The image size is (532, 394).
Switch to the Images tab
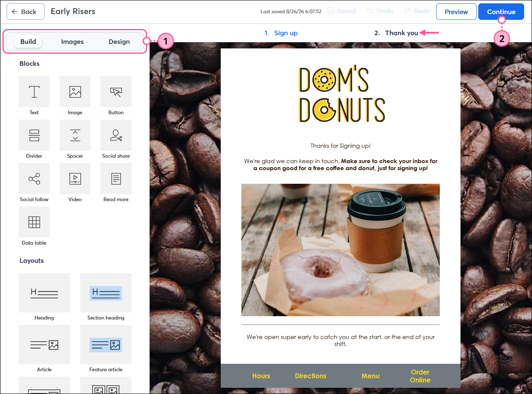pyautogui.click(x=72, y=41)
